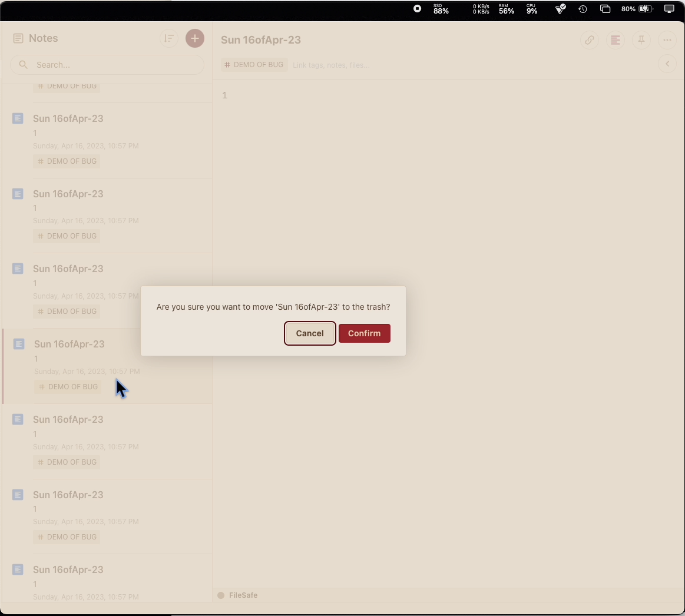Image resolution: width=685 pixels, height=616 pixels.
Task: Click the Notes list icon beside title
Action: pos(18,38)
